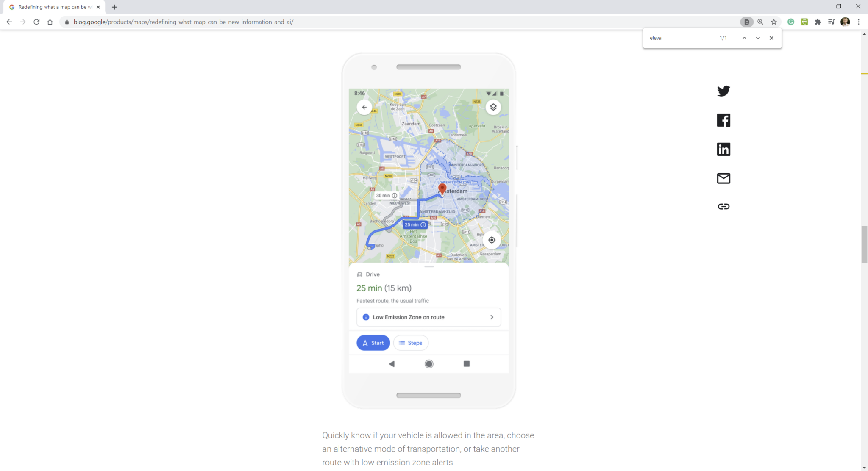Share the article on Twitter
The height and width of the screenshot is (471, 868).
click(x=723, y=91)
